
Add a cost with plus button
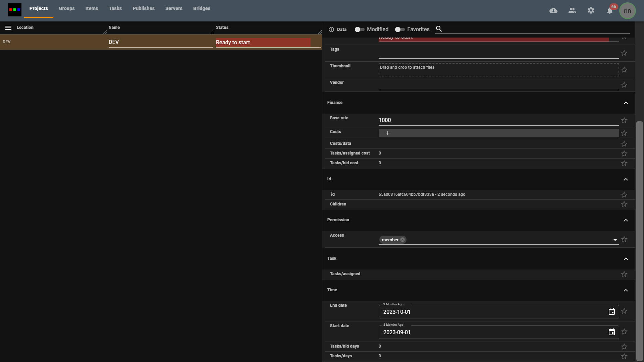point(388,133)
